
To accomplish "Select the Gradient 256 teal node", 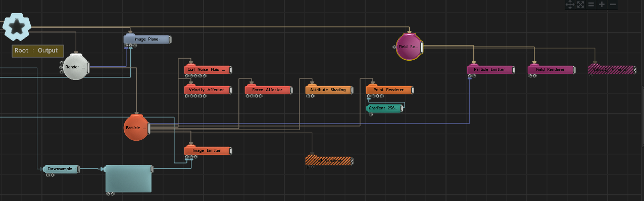I will (384, 108).
